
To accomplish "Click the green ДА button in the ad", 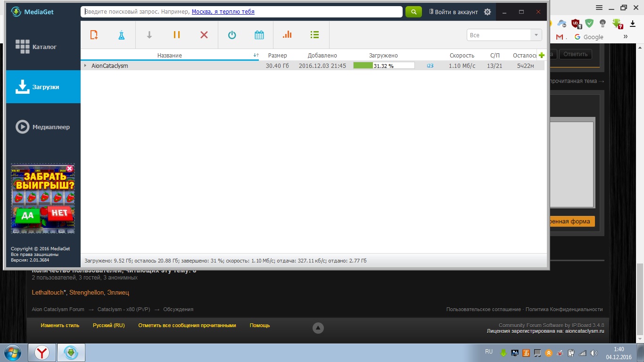I will pyautogui.click(x=28, y=215).
